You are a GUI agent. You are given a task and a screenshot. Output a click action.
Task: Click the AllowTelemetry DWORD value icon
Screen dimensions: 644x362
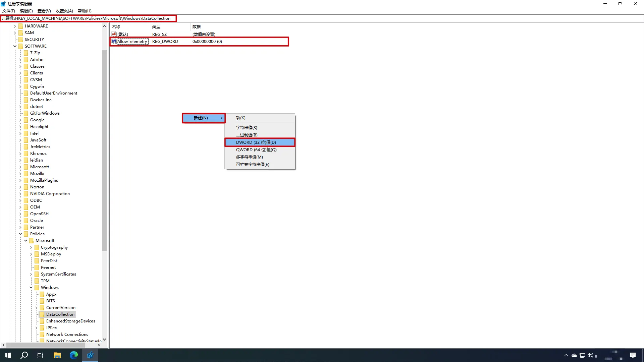[x=114, y=41]
